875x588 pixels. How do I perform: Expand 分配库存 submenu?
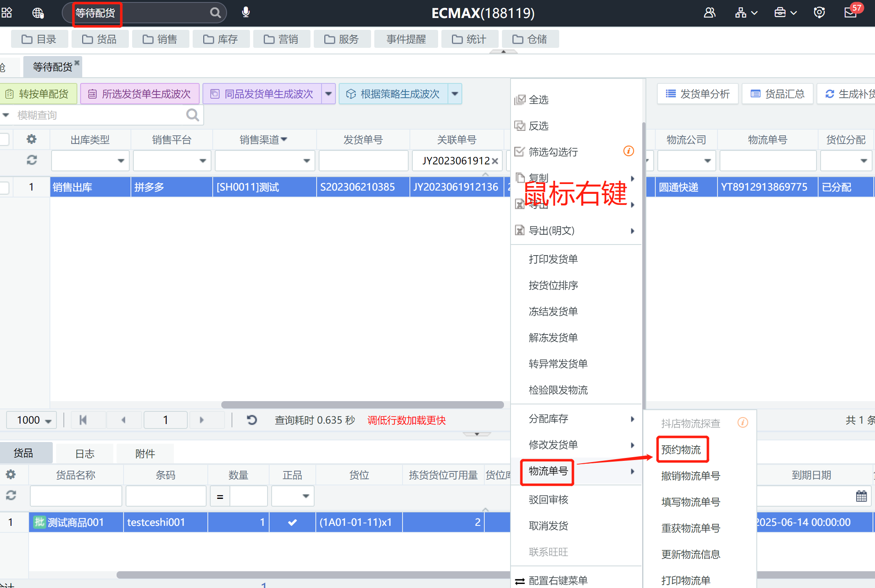tap(576, 419)
